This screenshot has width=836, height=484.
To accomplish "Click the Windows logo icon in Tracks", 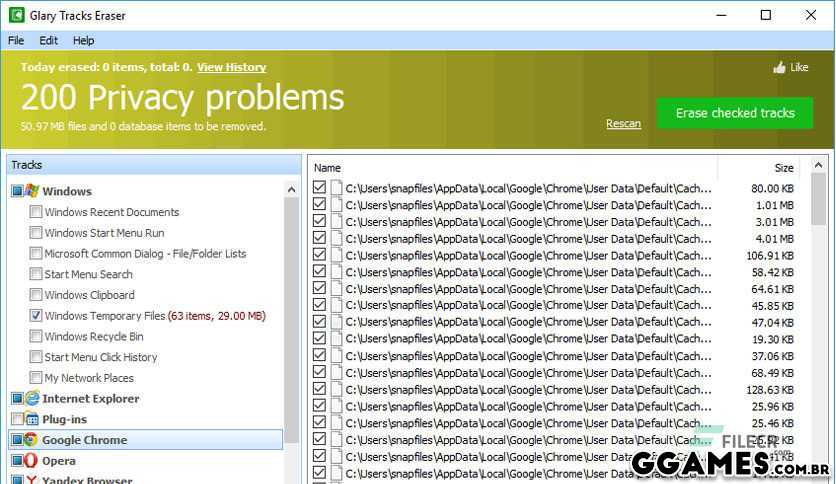I will coord(32,191).
